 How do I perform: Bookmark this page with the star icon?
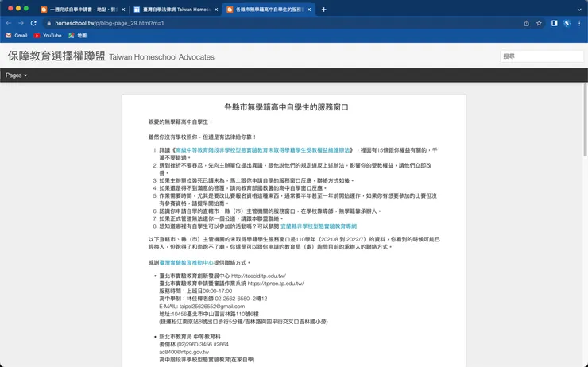(x=539, y=23)
